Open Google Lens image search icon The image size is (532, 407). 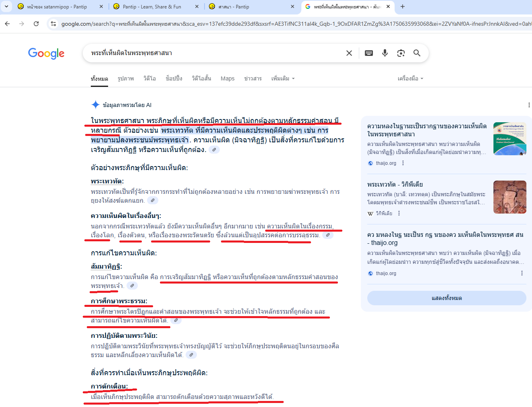click(x=401, y=53)
